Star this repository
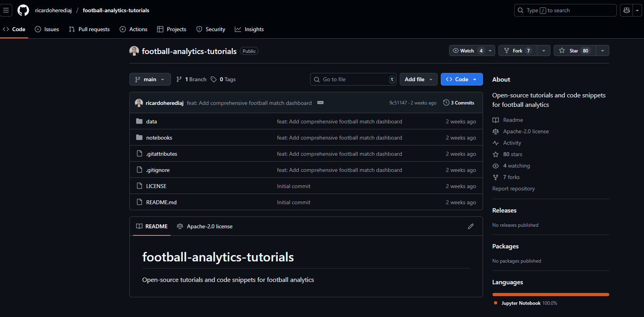The width and height of the screenshot is (644, 317). [575, 50]
